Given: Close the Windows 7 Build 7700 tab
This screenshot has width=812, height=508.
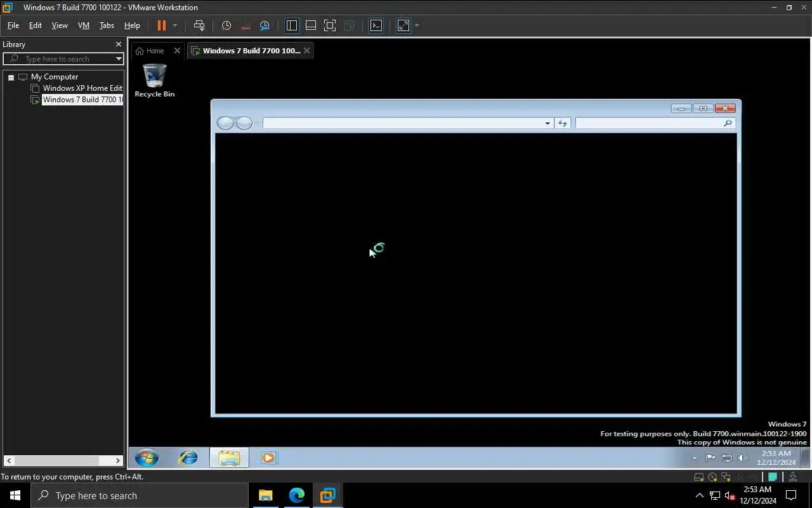Looking at the screenshot, I should pyautogui.click(x=307, y=51).
